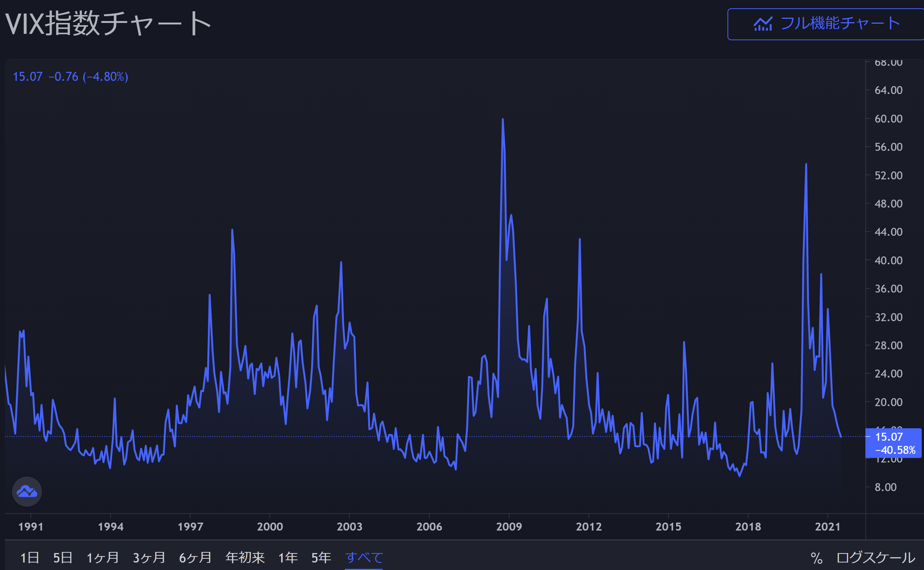Open the フル機能チャート full-featured chart button

825,24
